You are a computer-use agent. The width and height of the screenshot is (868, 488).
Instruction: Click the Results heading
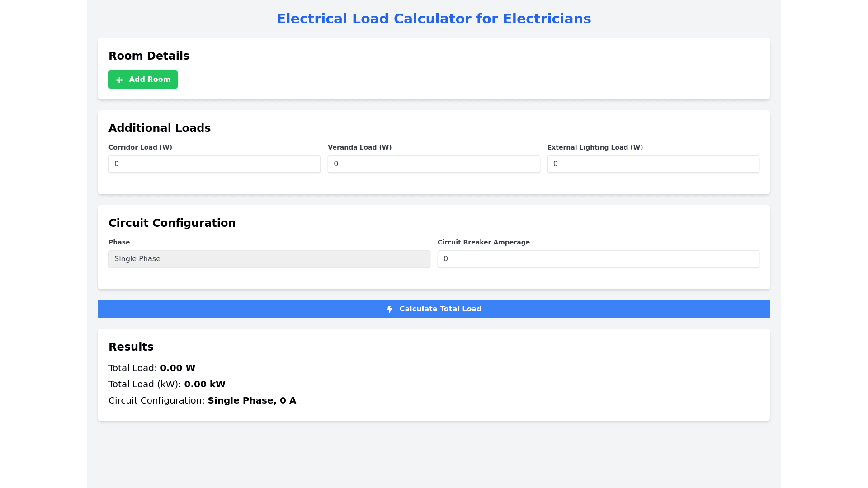[131, 347]
